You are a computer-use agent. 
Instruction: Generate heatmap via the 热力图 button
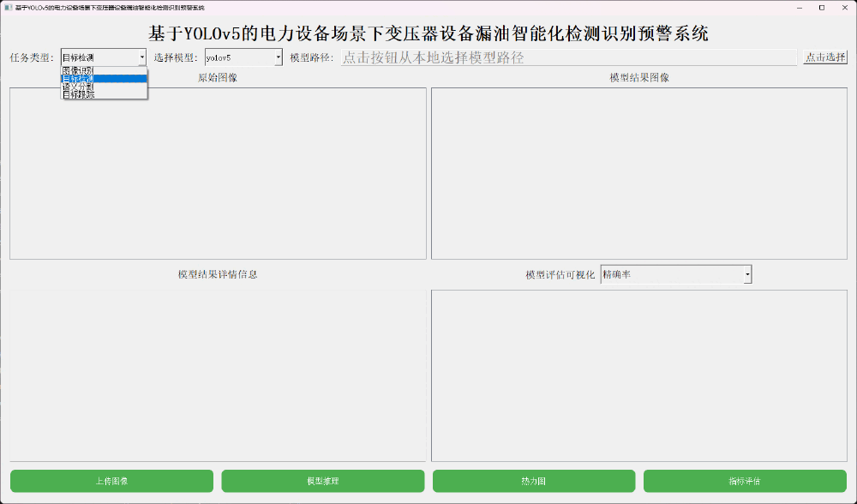[x=533, y=481]
